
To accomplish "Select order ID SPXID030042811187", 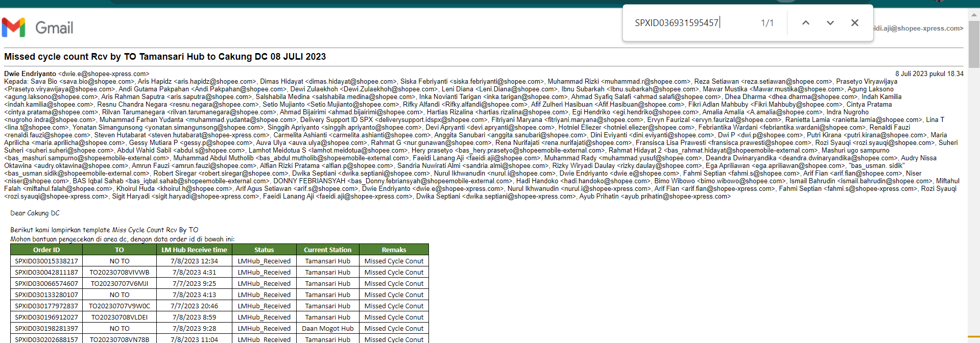I will (x=46, y=273).
